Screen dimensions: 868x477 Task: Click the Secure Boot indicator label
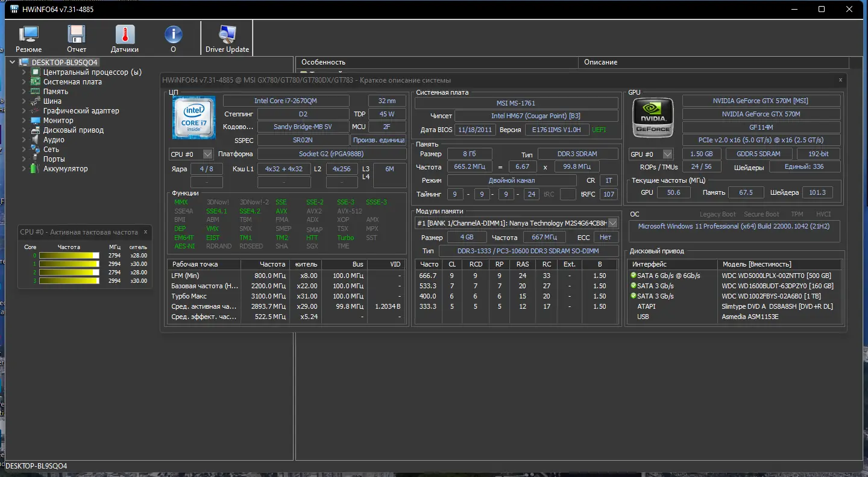pos(761,214)
